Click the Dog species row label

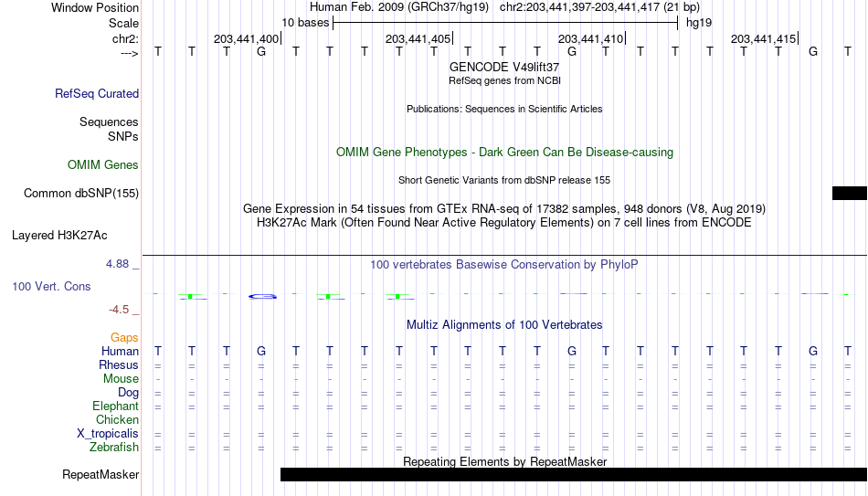129,393
